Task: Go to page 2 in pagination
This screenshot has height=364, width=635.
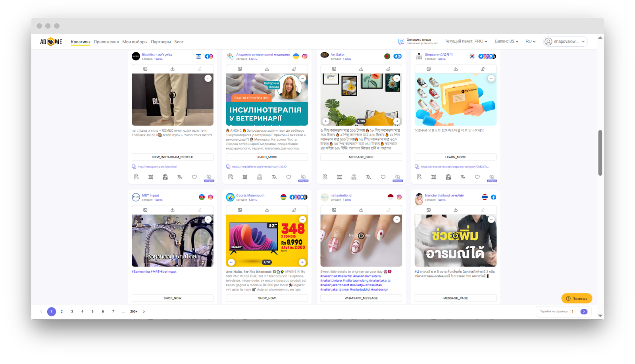Action: pyautogui.click(x=62, y=312)
